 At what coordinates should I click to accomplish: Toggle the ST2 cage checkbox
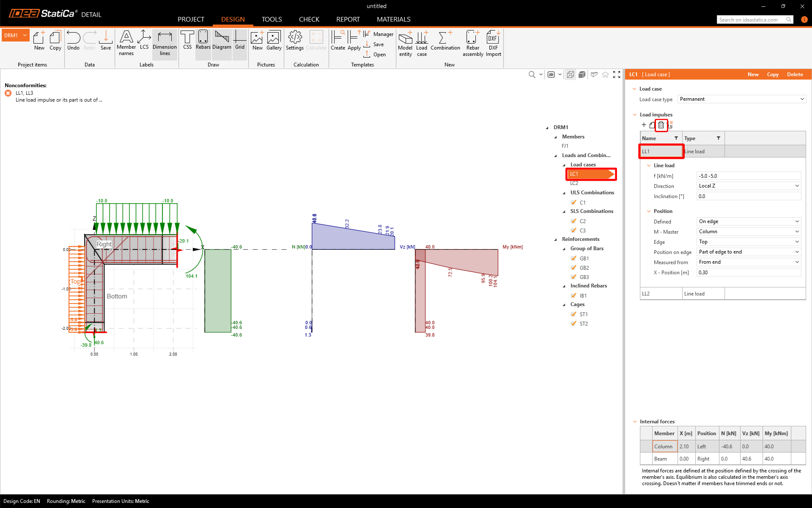pos(574,323)
